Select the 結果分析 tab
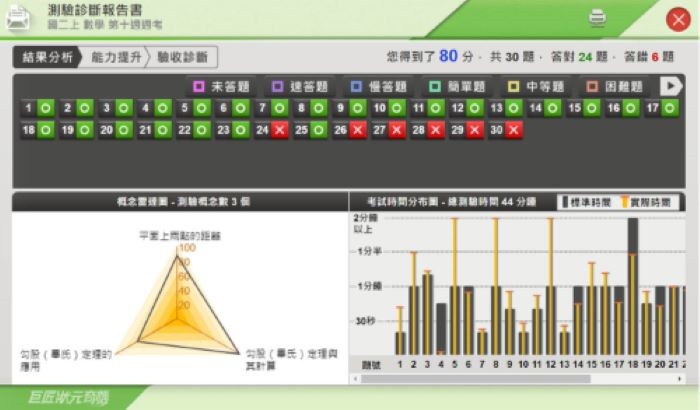 pos(45,57)
